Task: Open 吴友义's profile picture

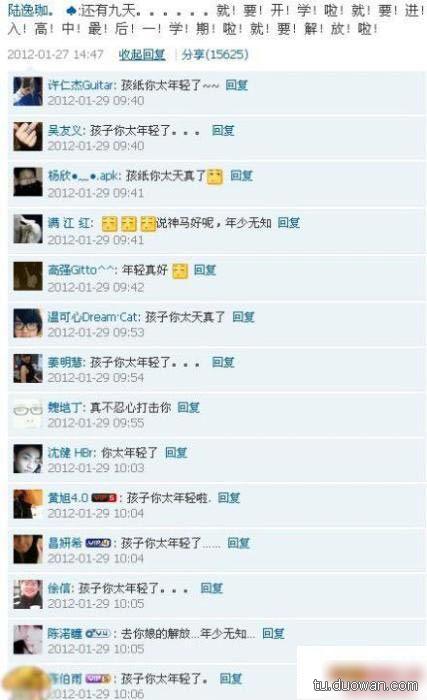Action: (28, 137)
